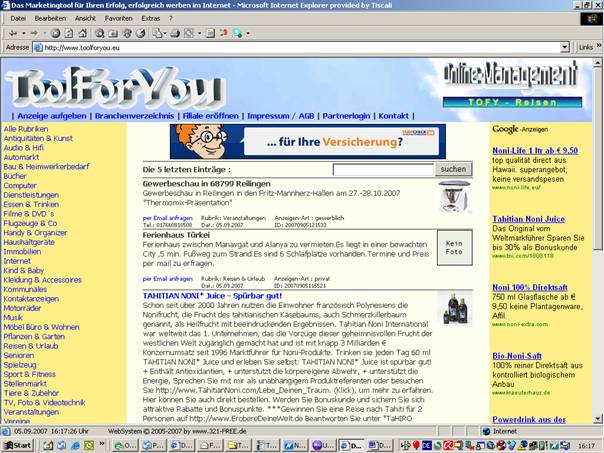604x453 pixels.
Task: Go to the Home page icon
Action: coord(82,32)
